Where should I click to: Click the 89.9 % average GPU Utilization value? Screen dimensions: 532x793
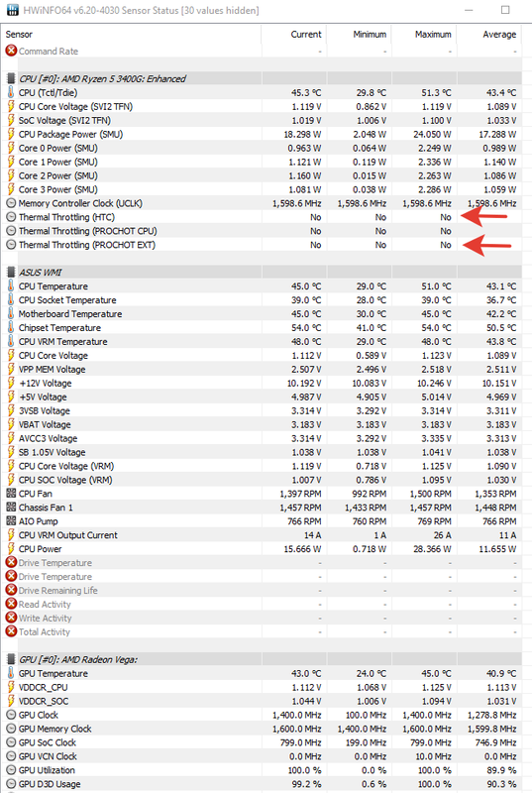pyautogui.click(x=502, y=770)
